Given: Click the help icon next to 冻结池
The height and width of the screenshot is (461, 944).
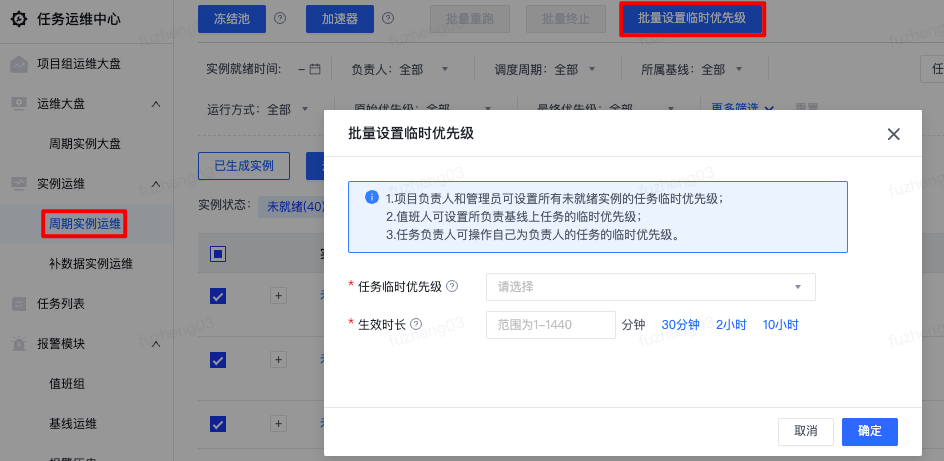Looking at the screenshot, I should pyautogui.click(x=280, y=18).
